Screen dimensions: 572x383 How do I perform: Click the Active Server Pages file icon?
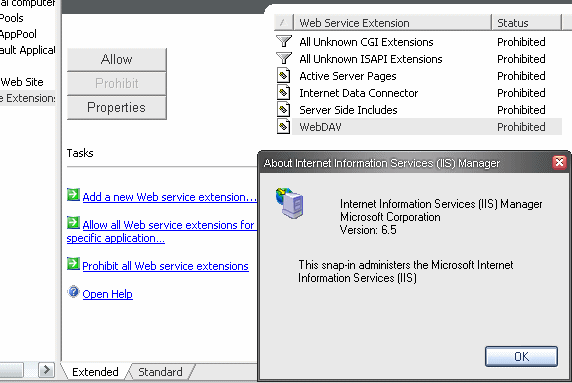click(283, 76)
